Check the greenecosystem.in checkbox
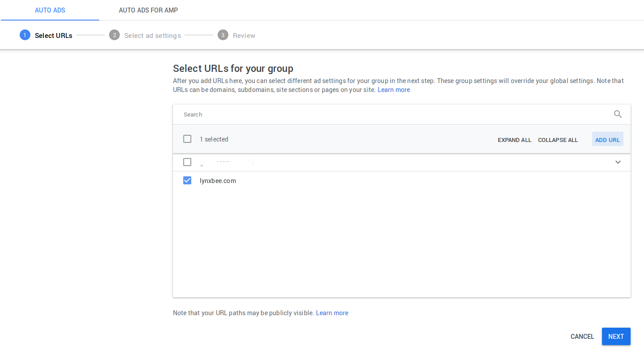 (x=187, y=162)
